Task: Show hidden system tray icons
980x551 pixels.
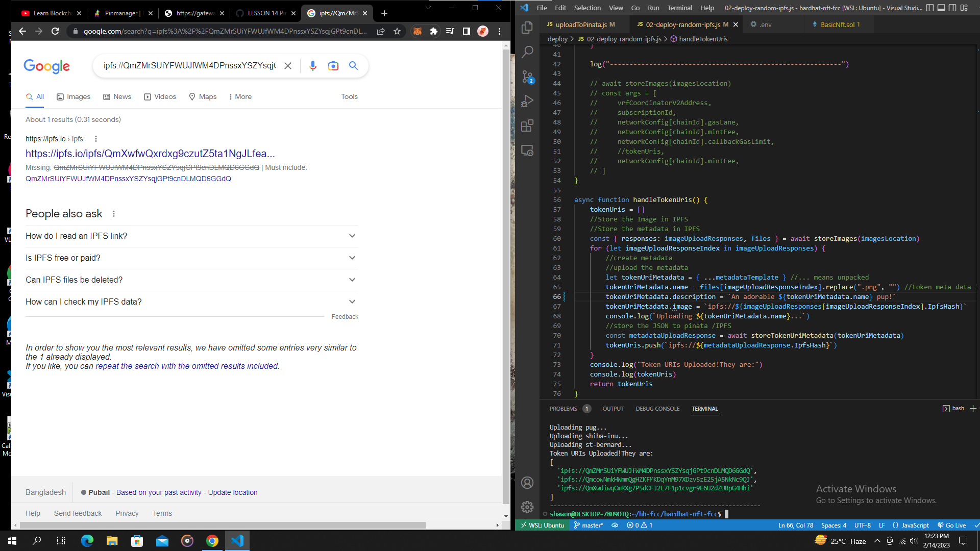Action: pos(877,541)
